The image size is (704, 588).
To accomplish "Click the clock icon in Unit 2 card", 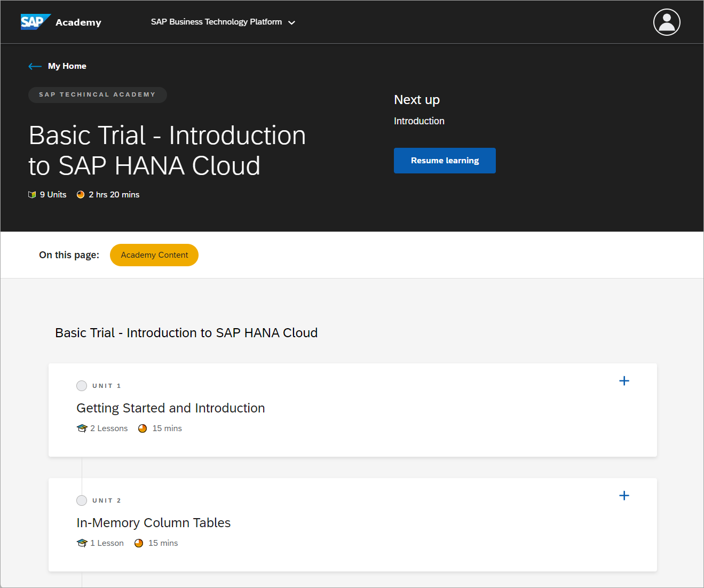I will tap(139, 543).
